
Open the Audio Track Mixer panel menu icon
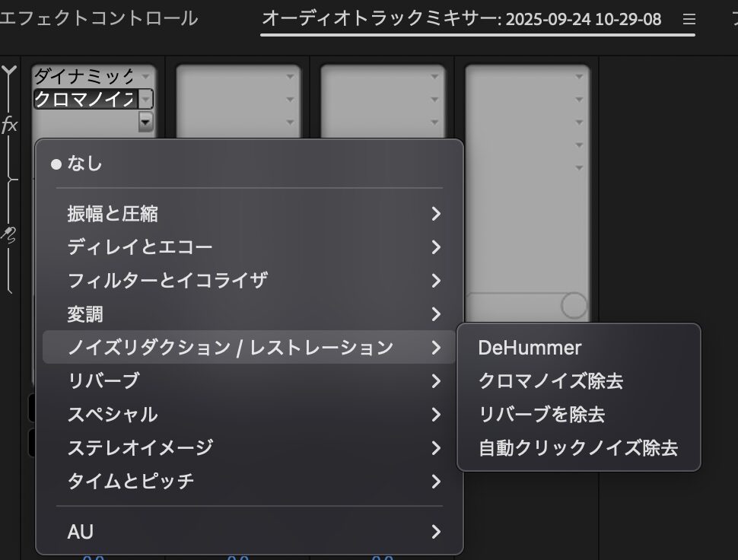(x=689, y=19)
